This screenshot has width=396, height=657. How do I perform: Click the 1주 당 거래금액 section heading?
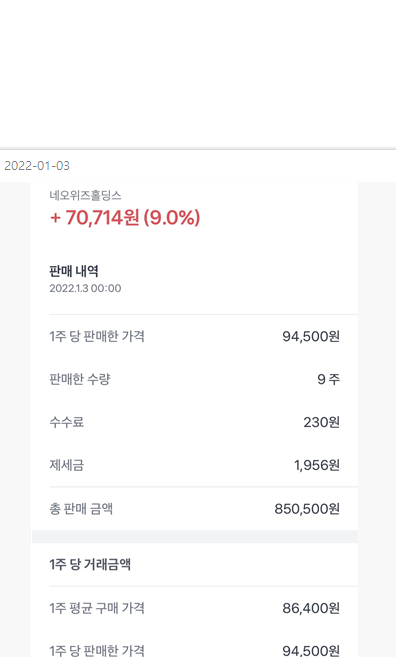point(90,564)
